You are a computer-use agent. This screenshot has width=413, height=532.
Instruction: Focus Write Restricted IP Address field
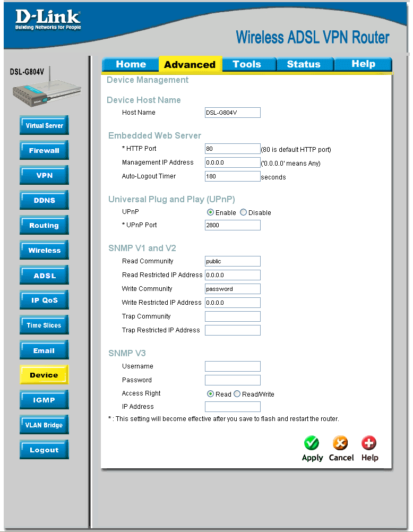point(233,303)
